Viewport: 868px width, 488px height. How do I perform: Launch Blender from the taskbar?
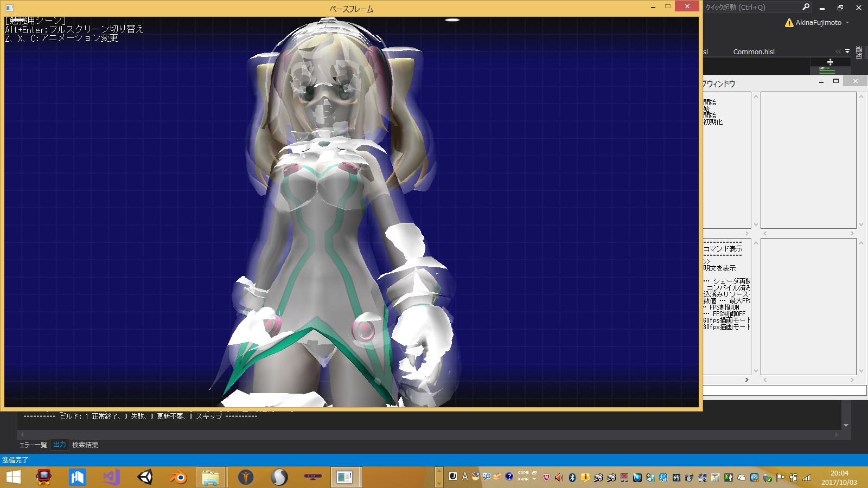[178, 477]
